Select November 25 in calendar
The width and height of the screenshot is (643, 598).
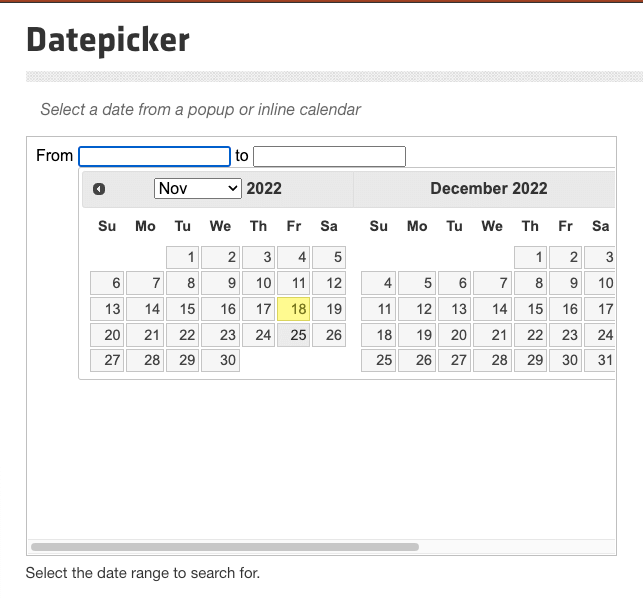(x=295, y=335)
